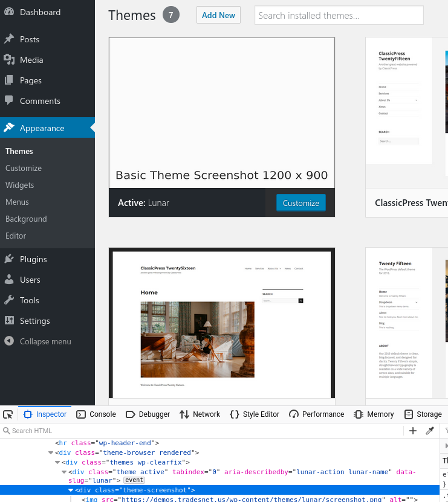The height and width of the screenshot is (502, 448).
Task: Click the plus icon to create new node
Action: tap(413, 431)
